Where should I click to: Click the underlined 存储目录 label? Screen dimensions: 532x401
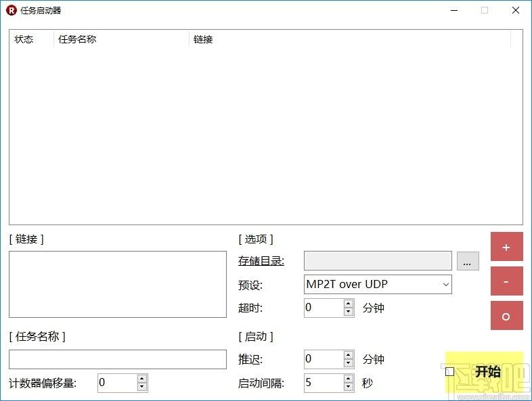coord(261,260)
